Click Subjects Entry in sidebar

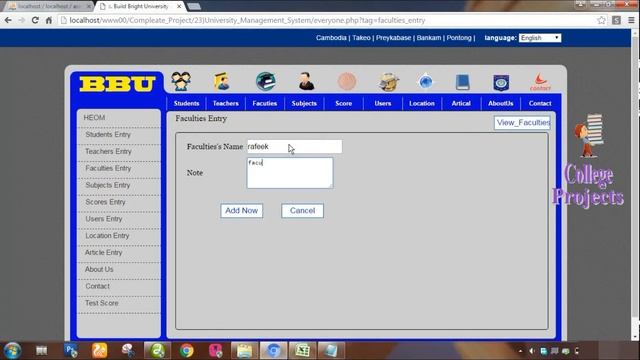coord(108,185)
